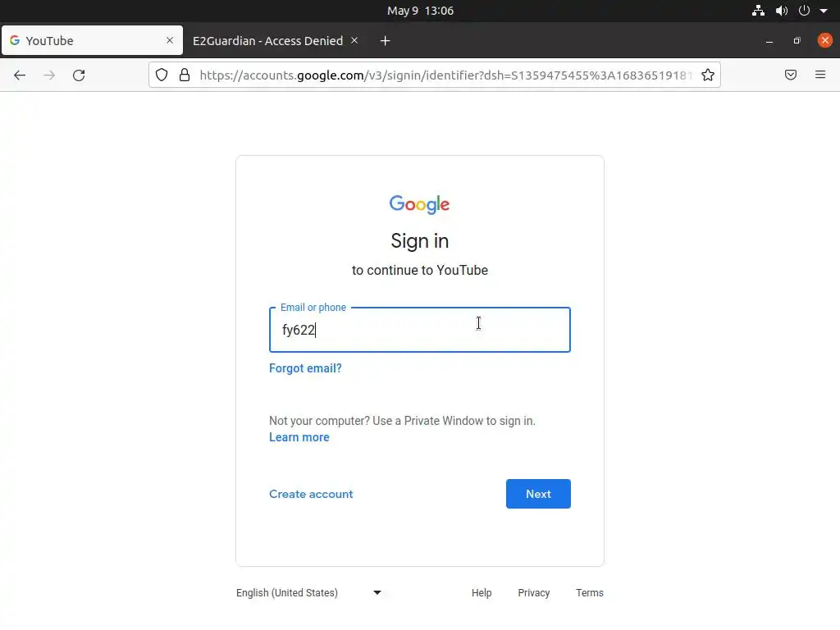View site security padlock info
This screenshot has width=840, height=630.
[x=185, y=75]
